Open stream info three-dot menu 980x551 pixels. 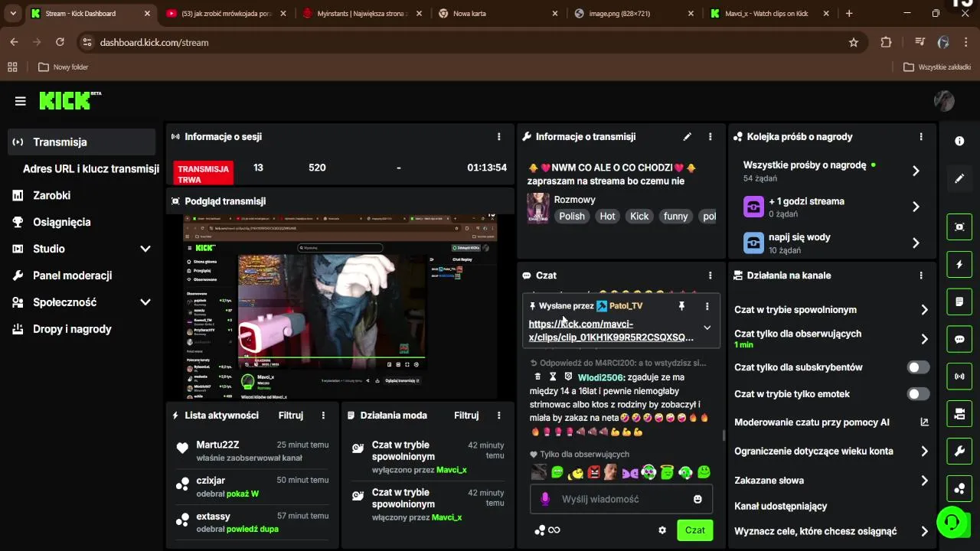point(710,137)
